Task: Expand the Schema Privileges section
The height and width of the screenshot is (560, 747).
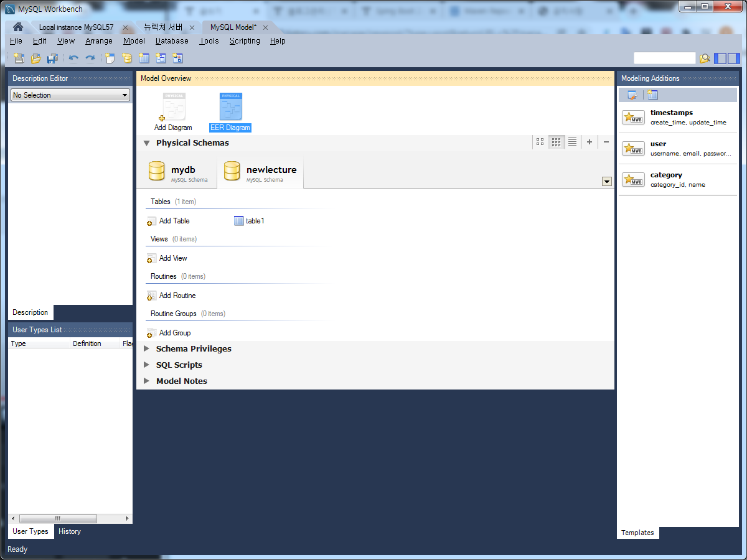Action: click(147, 349)
